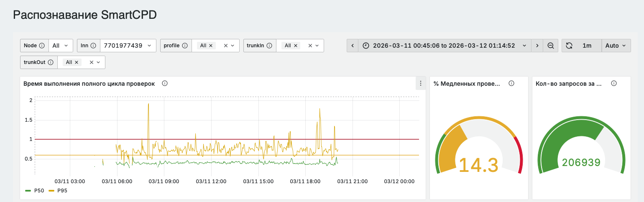Zoom out the time range
This screenshot has width=644, height=202.
(550, 46)
